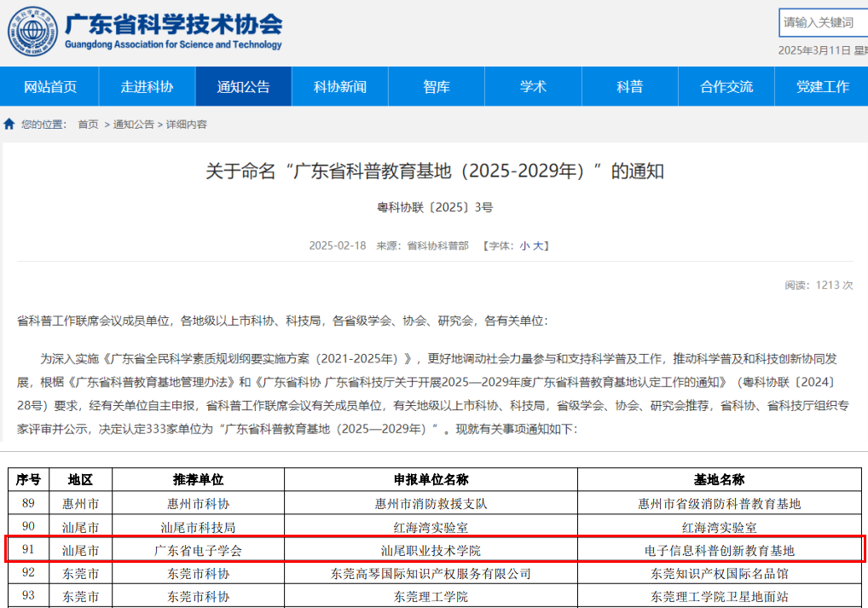This screenshot has height=608, width=868.
Task: Open the 网站首页 navigation tab
Action: [x=50, y=87]
